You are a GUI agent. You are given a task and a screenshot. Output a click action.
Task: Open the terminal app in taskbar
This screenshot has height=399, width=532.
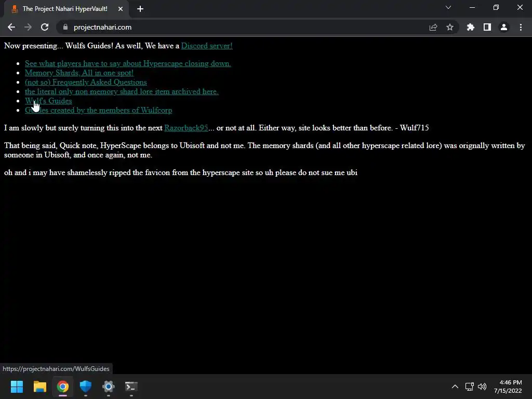[131, 387]
